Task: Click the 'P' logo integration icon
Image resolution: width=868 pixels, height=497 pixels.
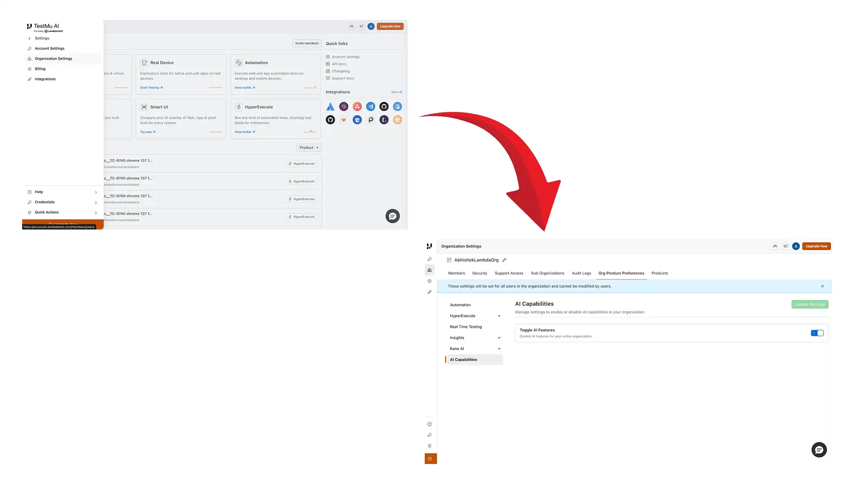Action: (370, 120)
